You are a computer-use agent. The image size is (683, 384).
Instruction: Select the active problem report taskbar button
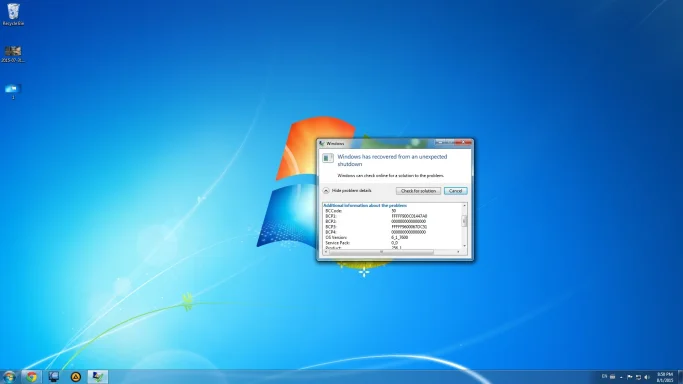[x=98, y=377]
